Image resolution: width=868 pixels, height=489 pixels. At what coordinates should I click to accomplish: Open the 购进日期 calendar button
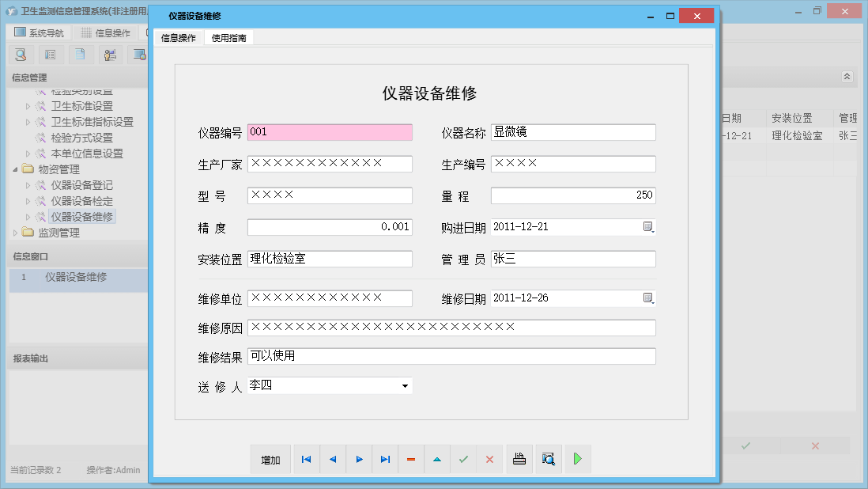point(649,227)
